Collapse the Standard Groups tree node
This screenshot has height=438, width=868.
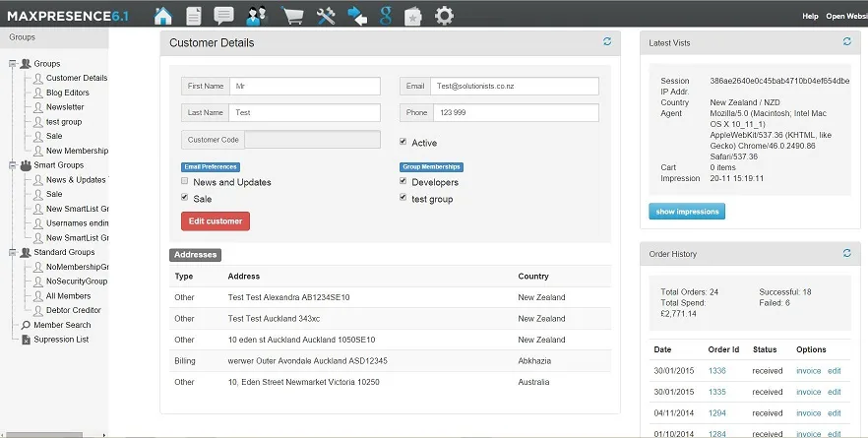point(13,252)
